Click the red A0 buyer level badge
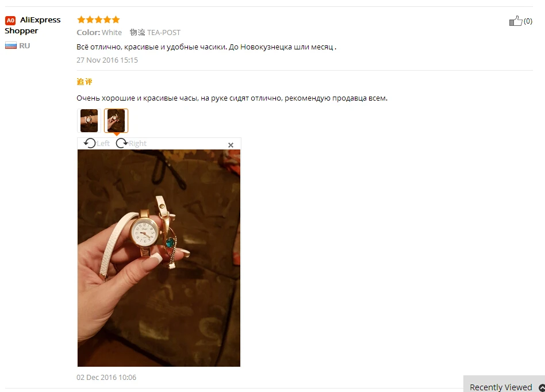Screen dimensions: 545x392 point(10,20)
